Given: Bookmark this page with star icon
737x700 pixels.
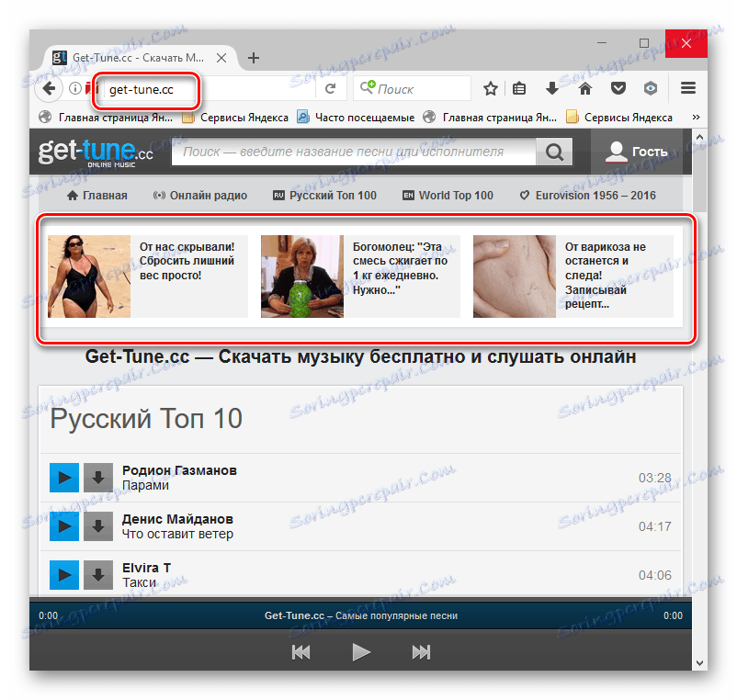Looking at the screenshot, I should tap(490, 88).
